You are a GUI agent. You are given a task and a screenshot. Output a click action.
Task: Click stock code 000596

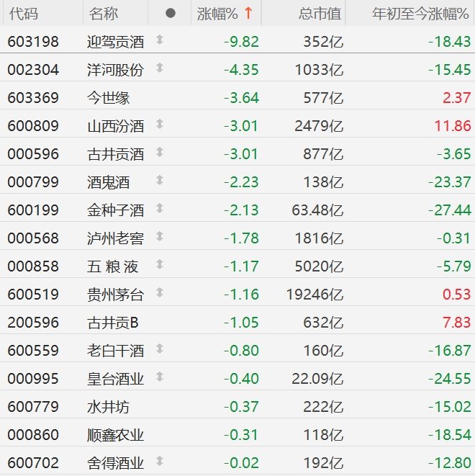coord(33,154)
